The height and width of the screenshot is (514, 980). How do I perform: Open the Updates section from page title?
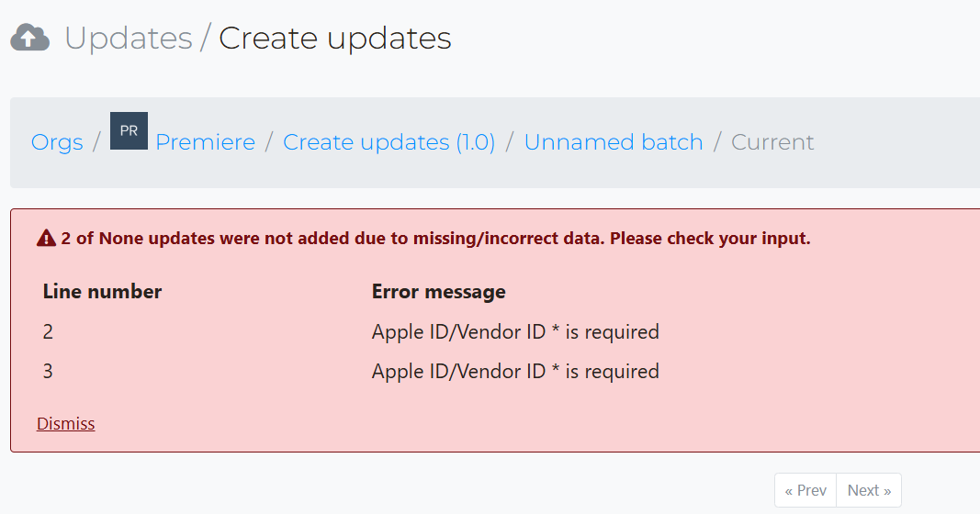pyautogui.click(x=128, y=39)
